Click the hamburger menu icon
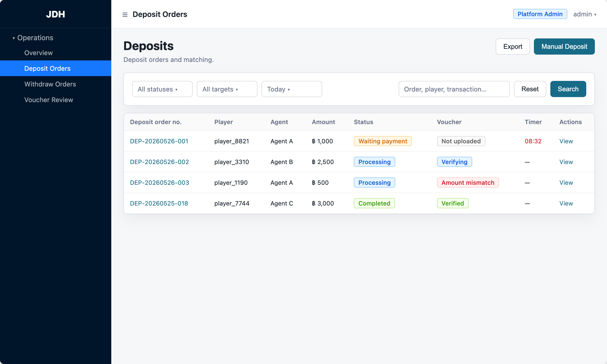This screenshot has height=364, width=607. (x=125, y=14)
